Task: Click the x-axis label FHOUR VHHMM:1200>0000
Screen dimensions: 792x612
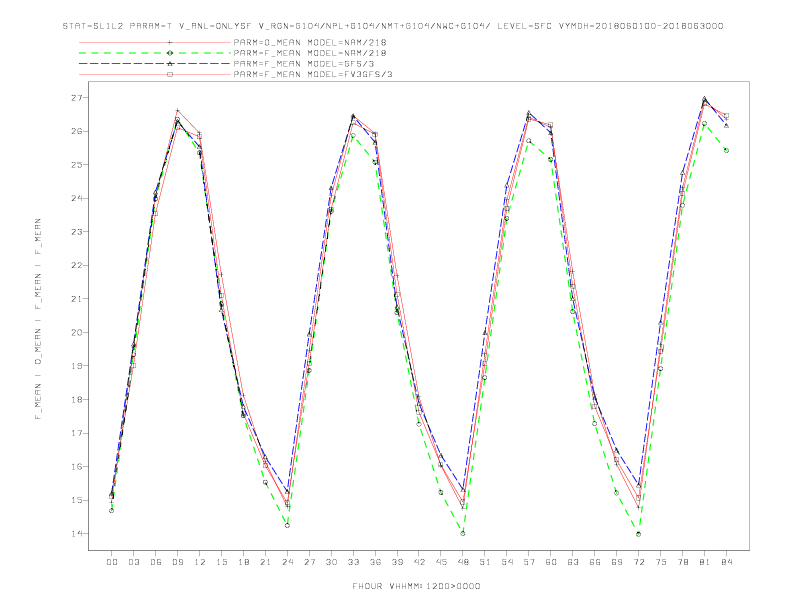Action: tap(416, 586)
